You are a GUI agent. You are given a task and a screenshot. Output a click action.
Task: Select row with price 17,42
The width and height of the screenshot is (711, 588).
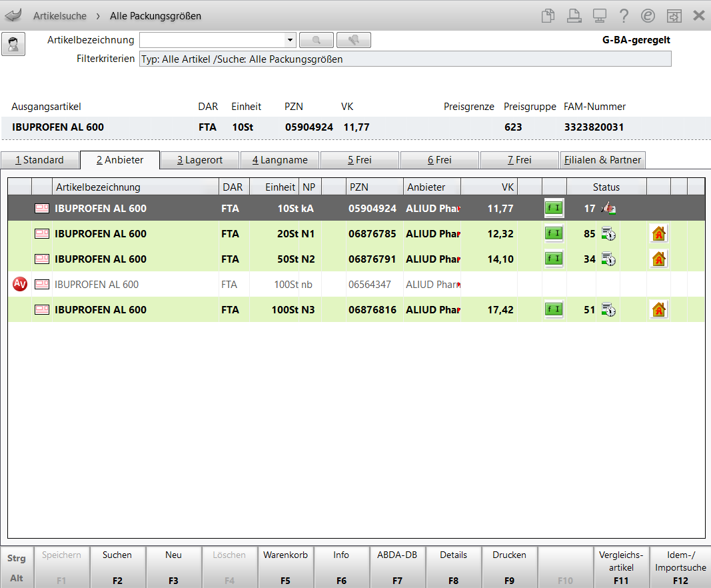pyautogui.click(x=356, y=310)
